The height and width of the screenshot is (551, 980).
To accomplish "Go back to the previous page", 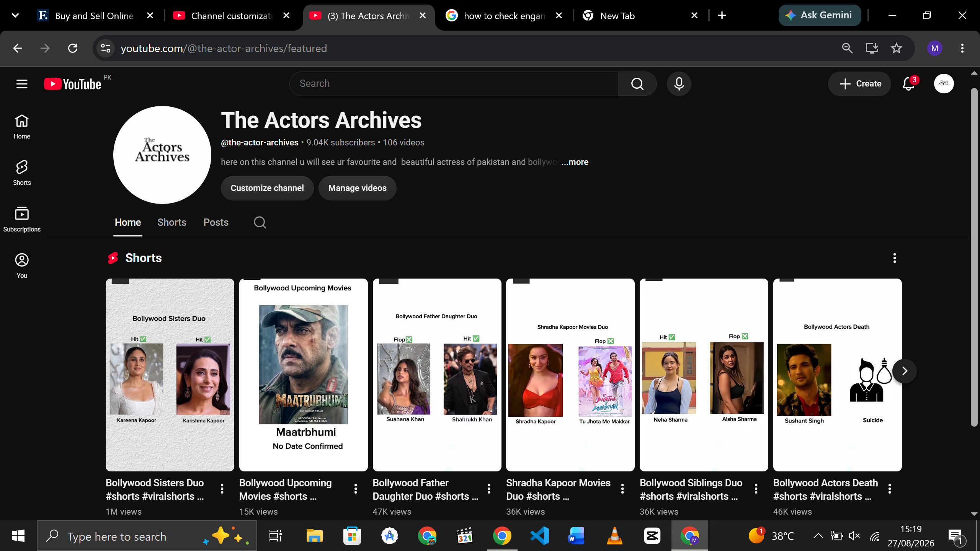I will coord(18,48).
